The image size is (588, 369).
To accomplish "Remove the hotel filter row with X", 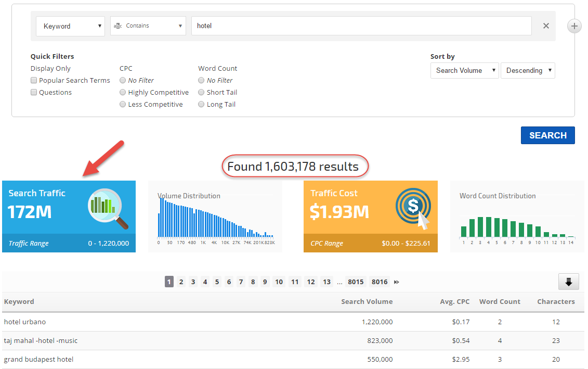I will (x=546, y=26).
